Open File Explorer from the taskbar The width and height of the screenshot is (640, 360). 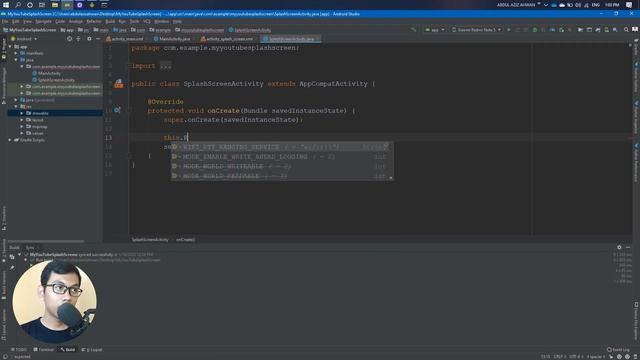tap(55, 5)
